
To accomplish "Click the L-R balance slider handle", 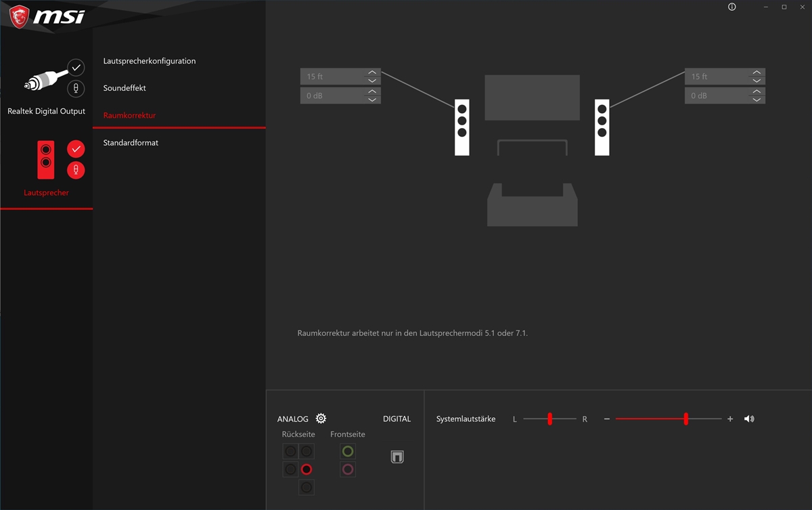I will point(550,419).
